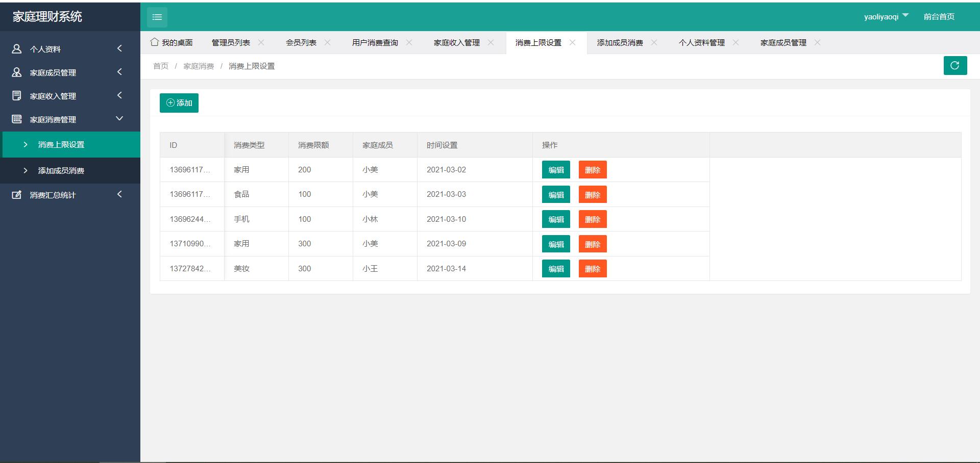Delete the 食品 row

click(x=593, y=195)
